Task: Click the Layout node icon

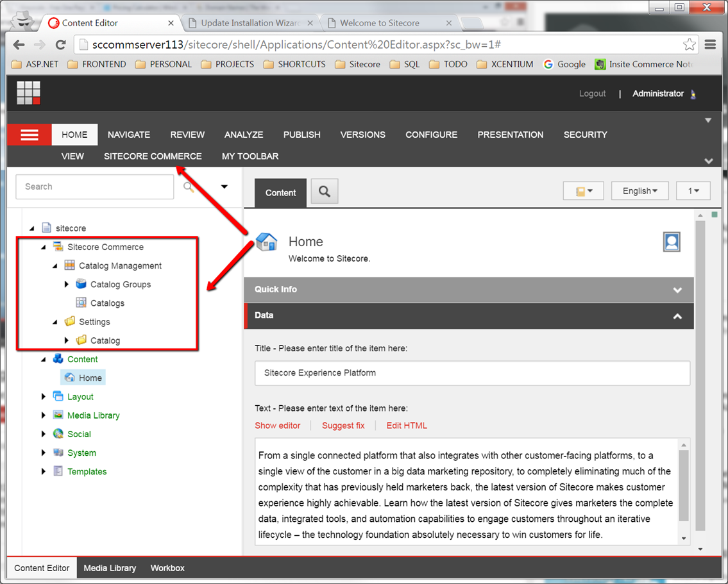Action: [58, 396]
